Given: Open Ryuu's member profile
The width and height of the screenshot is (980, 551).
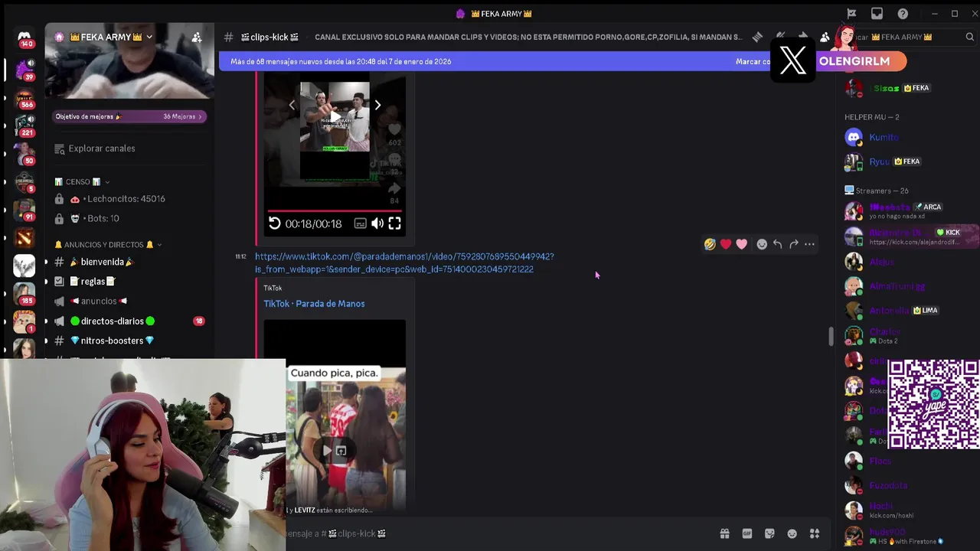Looking at the screenshot, I should pos(880,161).
